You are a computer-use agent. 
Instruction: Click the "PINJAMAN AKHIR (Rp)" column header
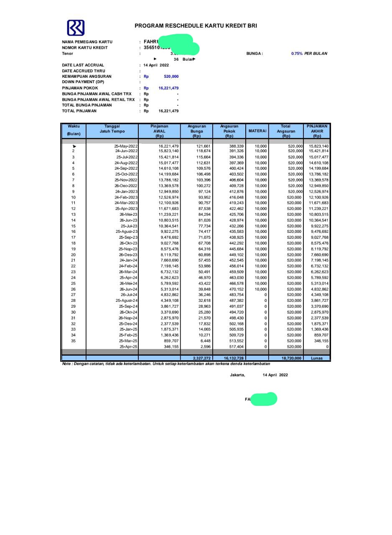[317, 131]
